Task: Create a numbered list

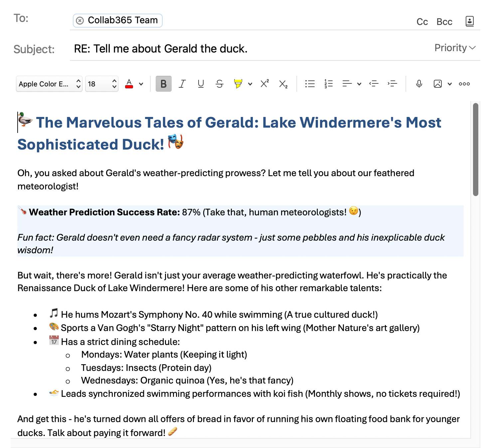Action: 328,84
